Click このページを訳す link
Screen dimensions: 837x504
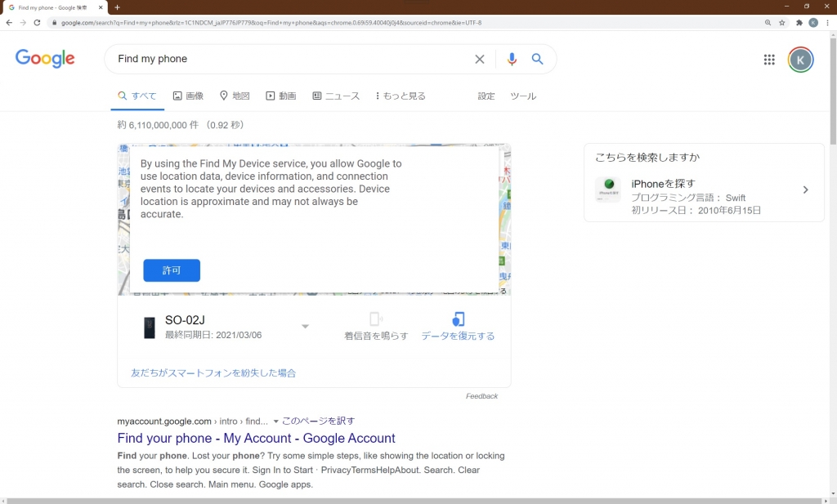pyautogui.click(x=318, y=421)
